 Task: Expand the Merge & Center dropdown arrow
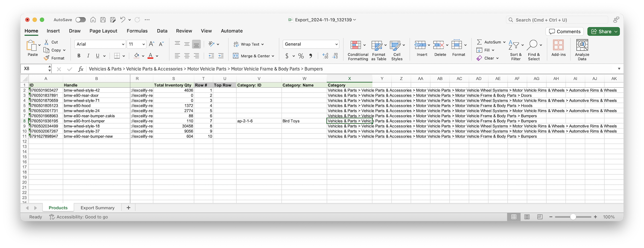click(x=273, y=56)
